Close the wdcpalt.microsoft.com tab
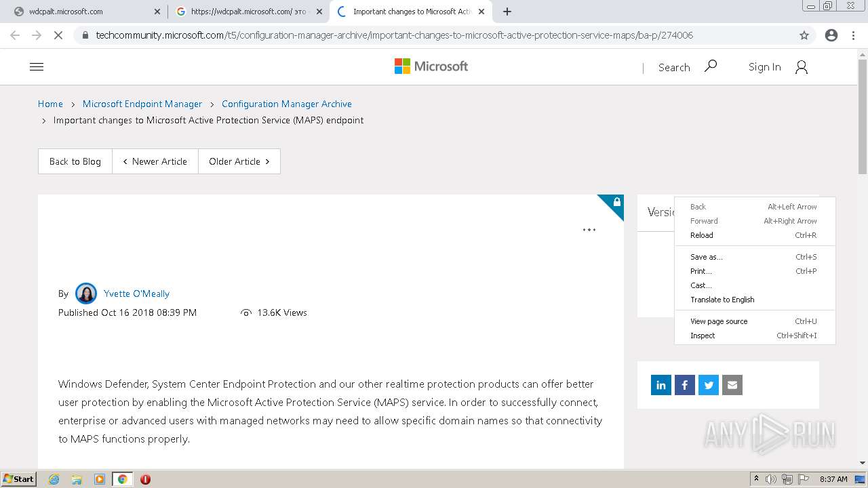 pyautogui.click(x=157, y=12)
